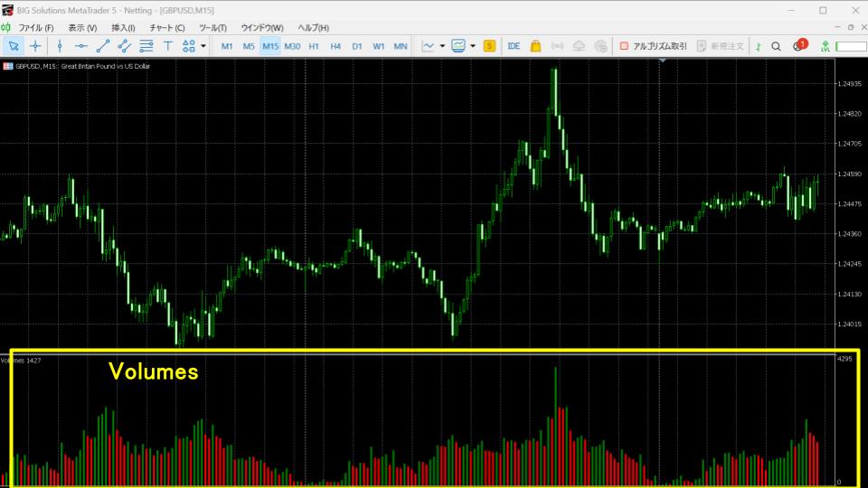Choose the horizontal line drawing tool
The image size is (868, 488).
81,46
